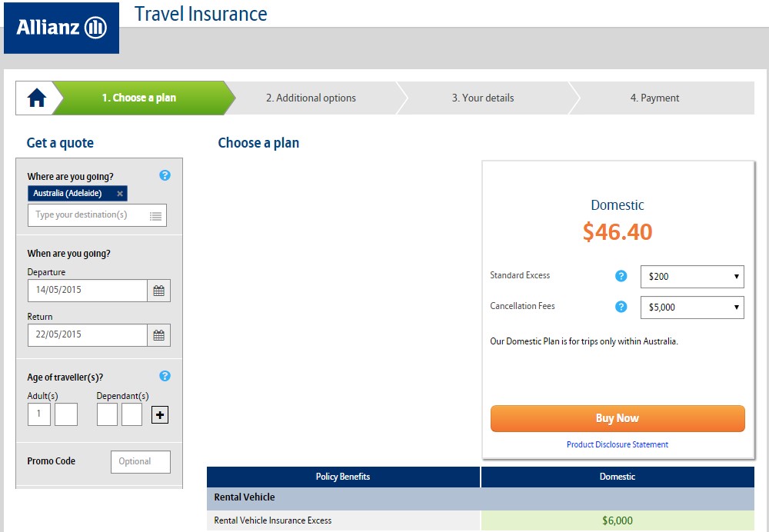Image resolution: width=769 pixels, height=532 pixels.
Task: Click the Promo Code input field
Action: coord(140,461)
